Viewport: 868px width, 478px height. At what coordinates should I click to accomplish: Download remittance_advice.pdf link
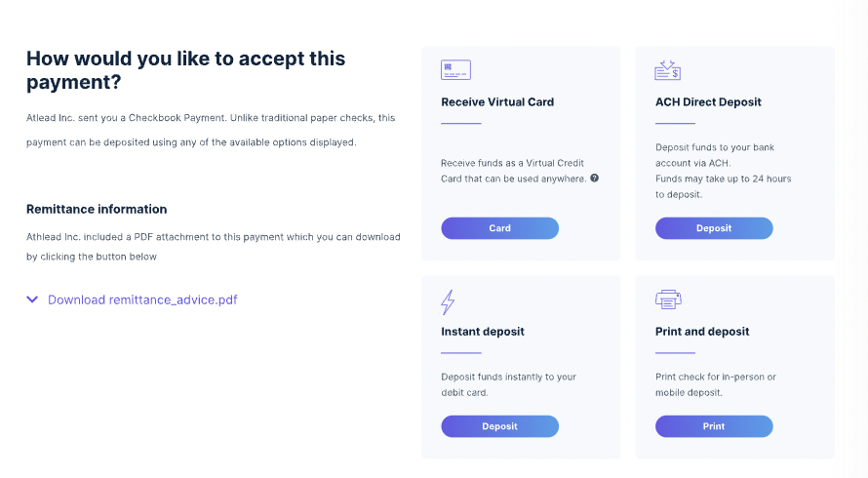142,299
